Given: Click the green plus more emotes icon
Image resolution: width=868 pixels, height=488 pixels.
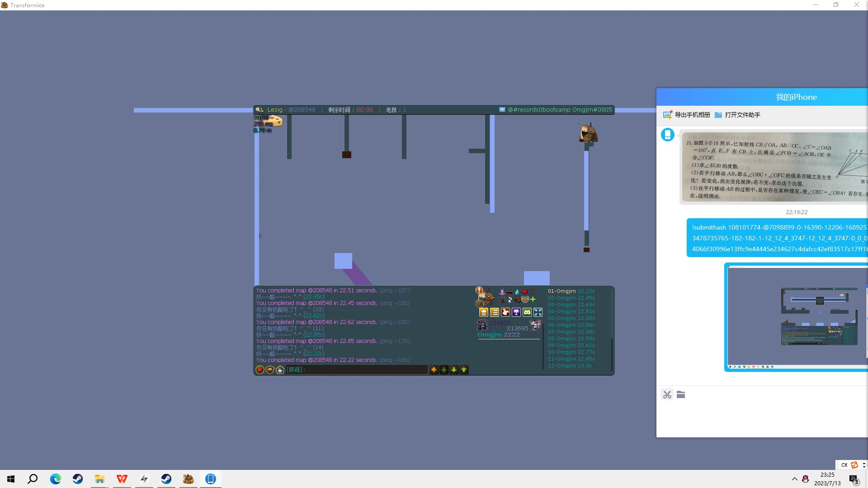Looking at the screenshot, I should click(533, 299).
